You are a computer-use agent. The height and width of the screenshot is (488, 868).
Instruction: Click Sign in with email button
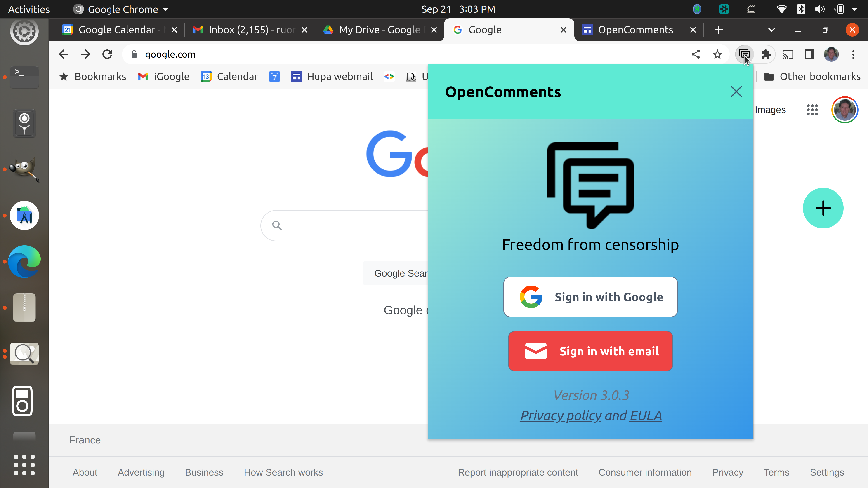(590, 351)
